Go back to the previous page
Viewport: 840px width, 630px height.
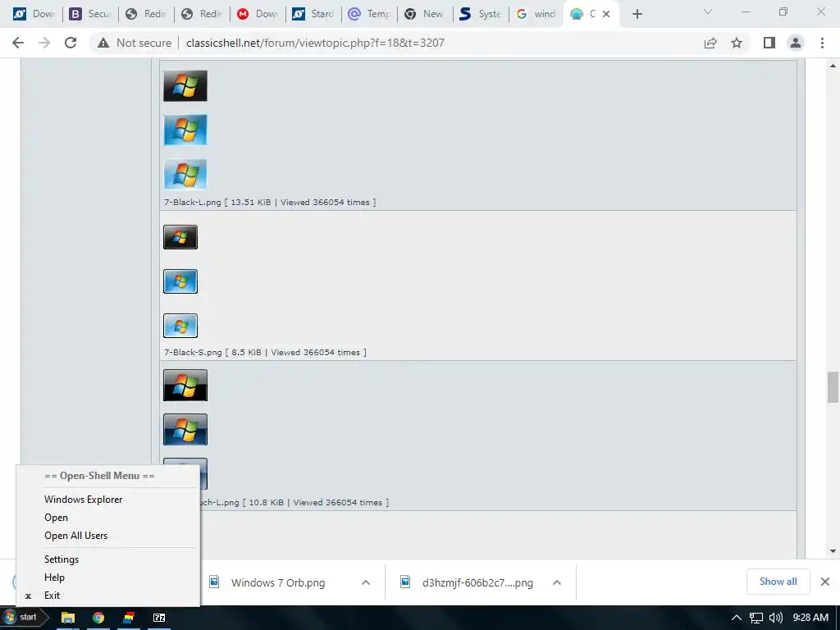18,43
